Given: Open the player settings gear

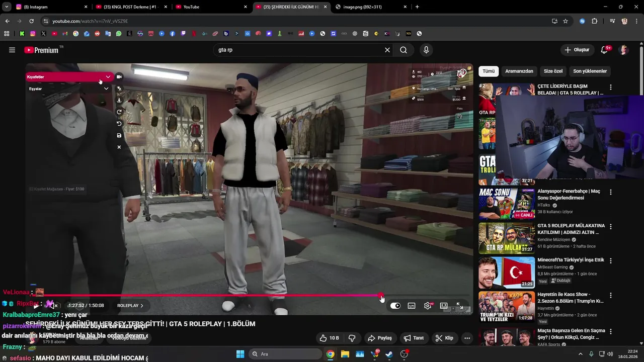Looking at the screenshot, I should click(x=428, y=306).
